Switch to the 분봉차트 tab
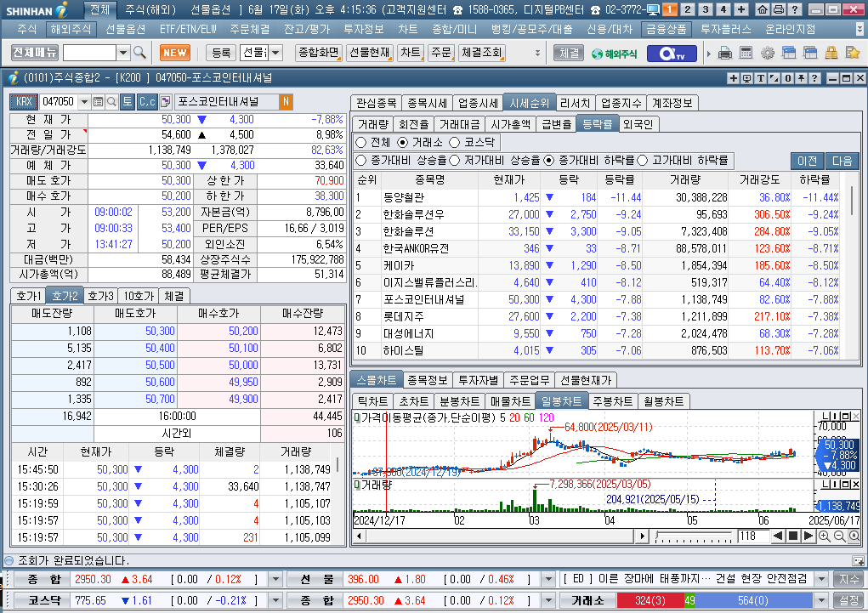 click(459, 401)
